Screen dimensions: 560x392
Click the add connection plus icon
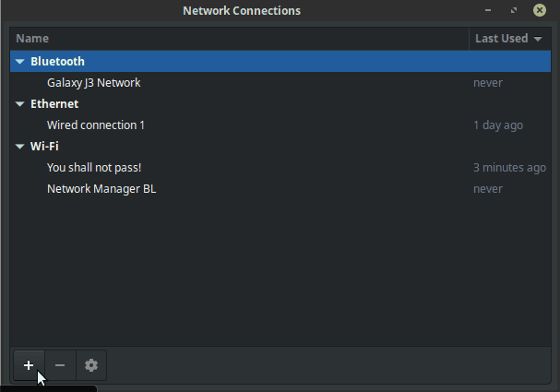(x=29, y=365)
